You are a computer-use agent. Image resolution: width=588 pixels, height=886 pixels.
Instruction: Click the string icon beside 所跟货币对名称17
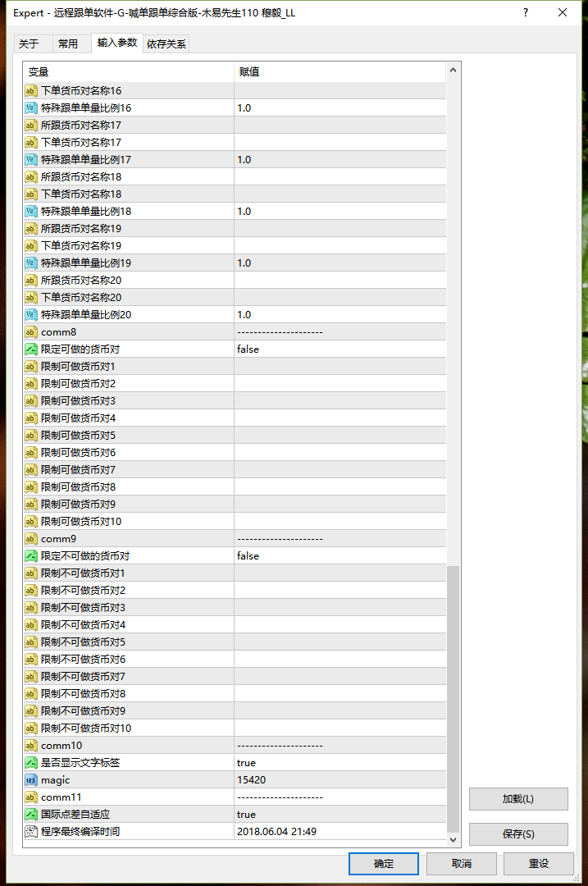31,125
